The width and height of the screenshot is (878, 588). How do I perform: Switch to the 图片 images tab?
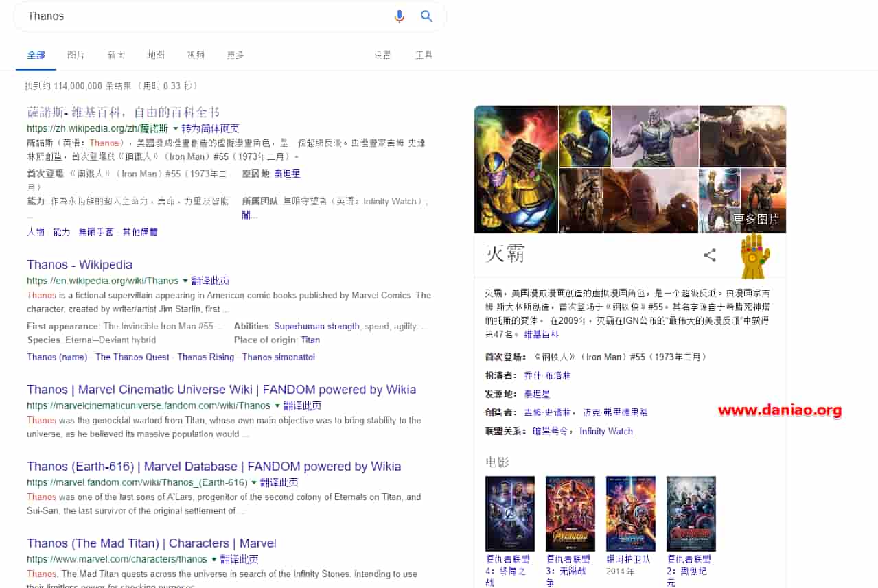pyautogui.click(x=76, y=55)
